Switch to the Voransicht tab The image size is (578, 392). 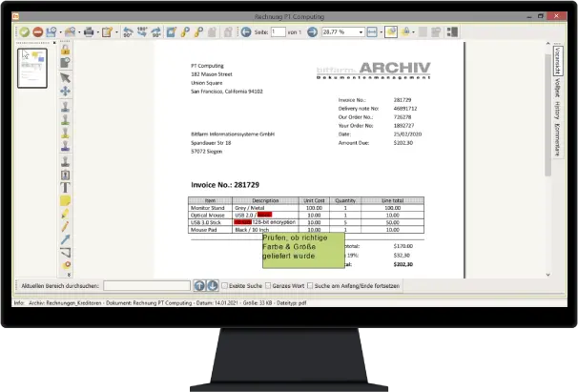(x=557, y=61)
